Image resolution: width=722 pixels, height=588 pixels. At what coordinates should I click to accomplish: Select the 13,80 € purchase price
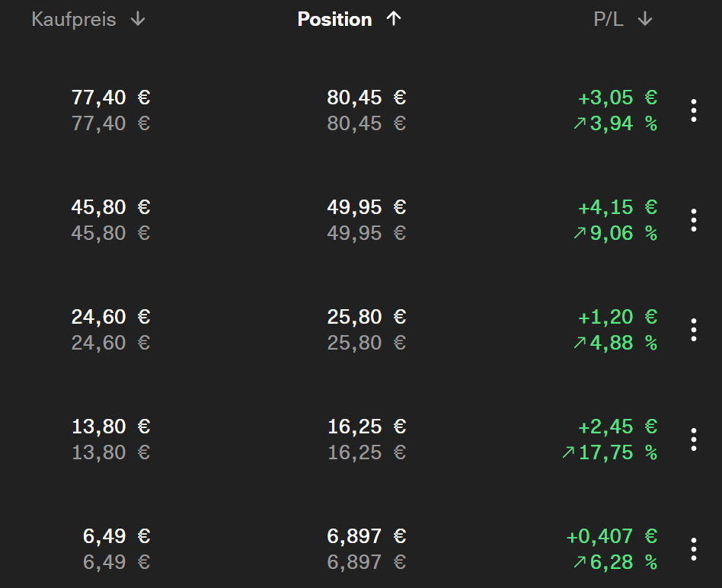(110, 427)
